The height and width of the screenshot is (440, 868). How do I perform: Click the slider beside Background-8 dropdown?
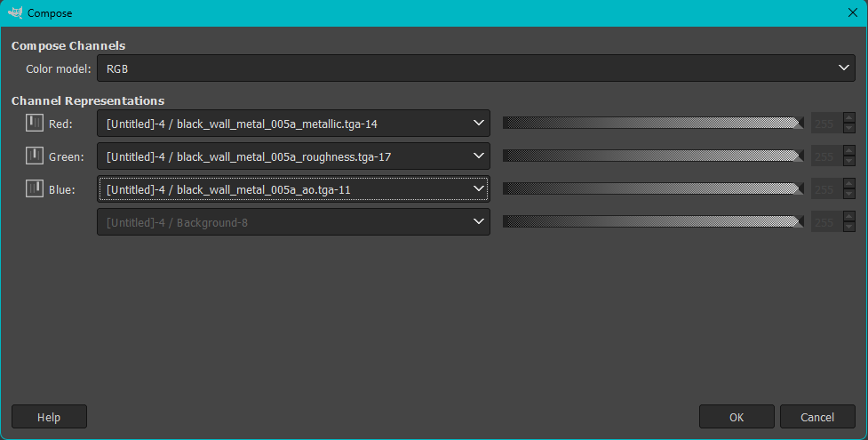653,222
